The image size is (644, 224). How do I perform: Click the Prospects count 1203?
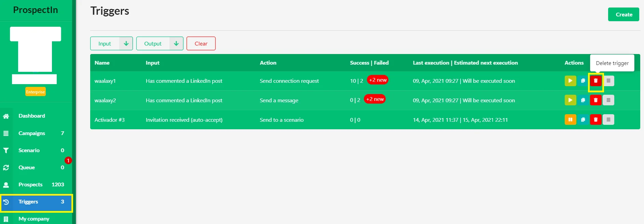click(x=58, y=185)
